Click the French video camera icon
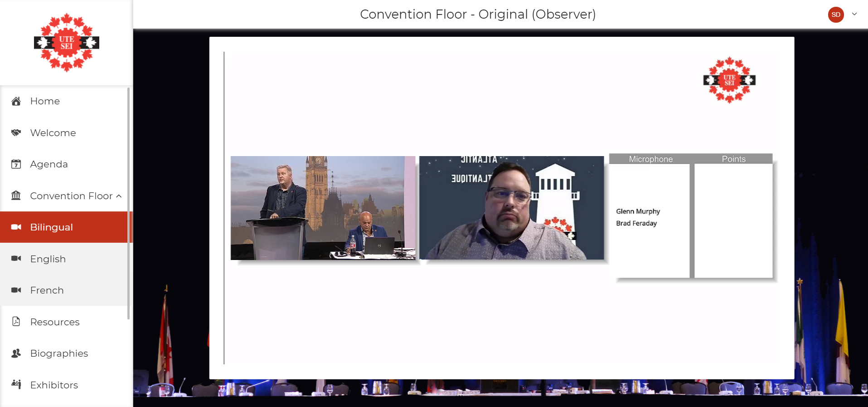 (16, 290)
